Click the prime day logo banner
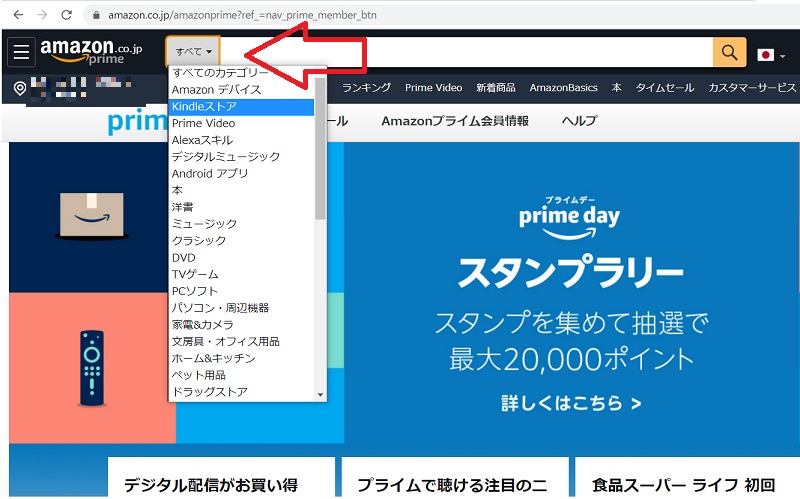 [569, 218]
